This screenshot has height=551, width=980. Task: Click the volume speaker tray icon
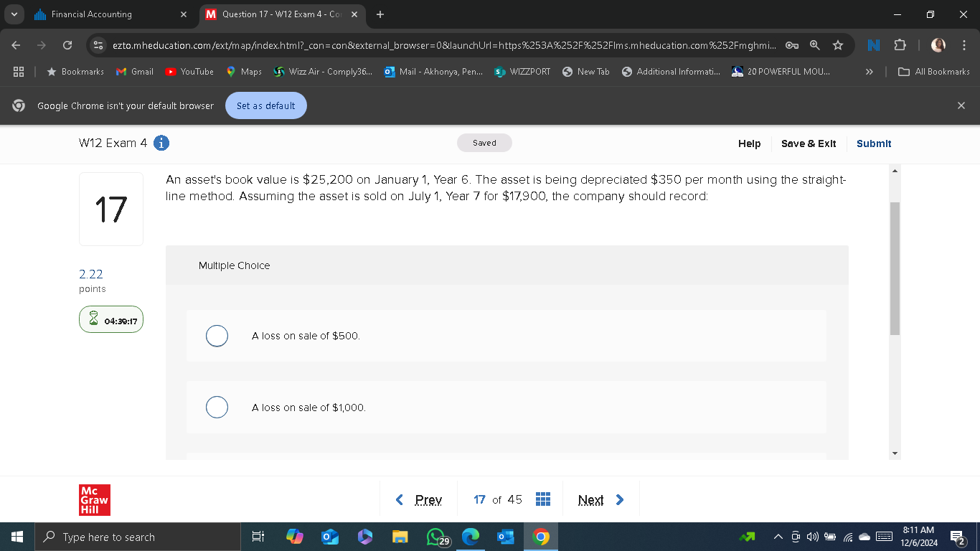[x=813, y=537]
